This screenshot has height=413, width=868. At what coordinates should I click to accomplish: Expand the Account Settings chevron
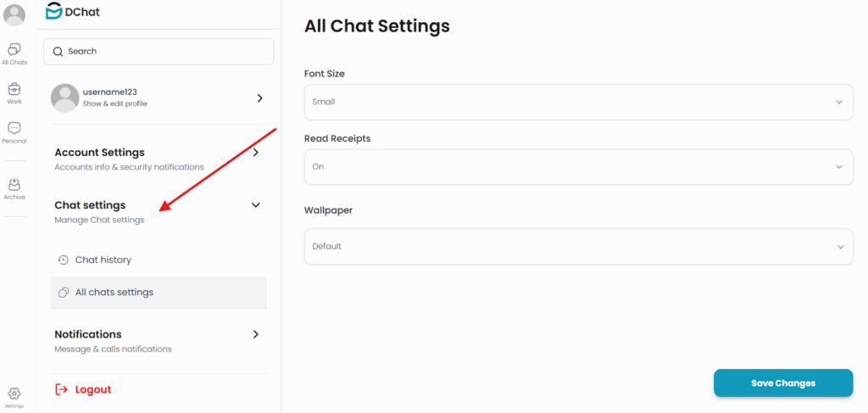point(256,153)
